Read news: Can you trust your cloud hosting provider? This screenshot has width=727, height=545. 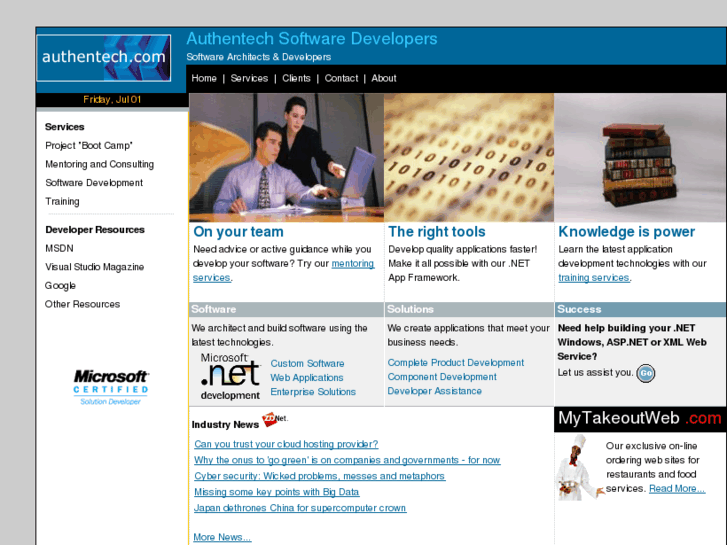[x=286, y=444]
